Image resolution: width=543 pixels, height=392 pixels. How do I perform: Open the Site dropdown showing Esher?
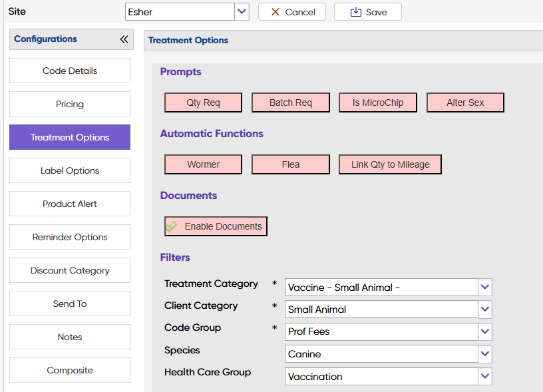click(x=242, y=12)
